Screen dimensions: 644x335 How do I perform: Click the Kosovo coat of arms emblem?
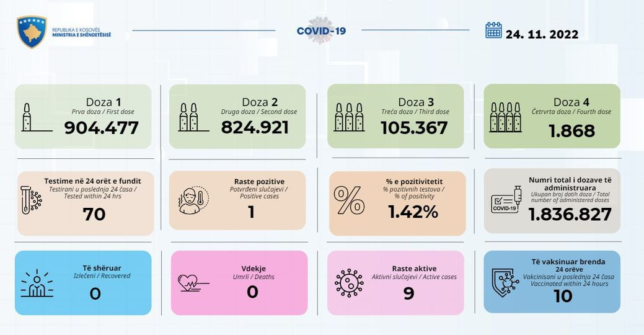point(32,32)
